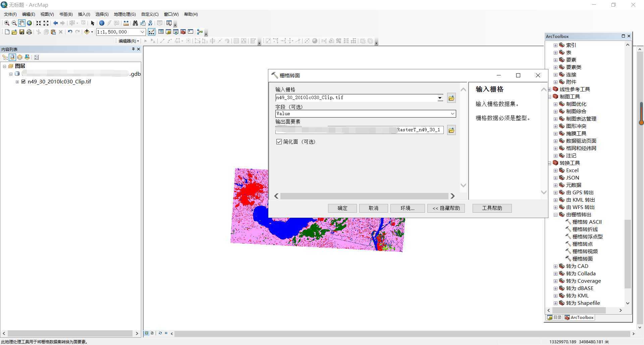
Task: Open the 自定义(C) menu
Action: (x=150, y=14)
